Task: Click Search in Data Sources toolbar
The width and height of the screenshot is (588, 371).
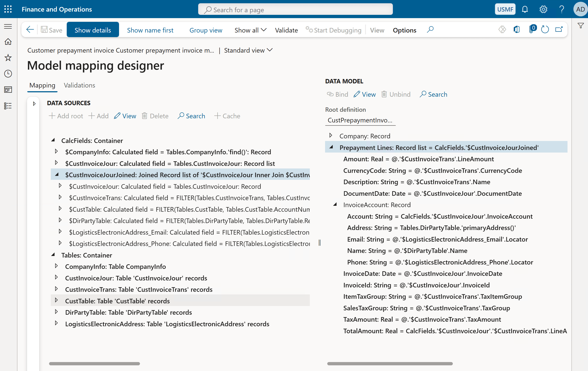Action: coord(191,116)
